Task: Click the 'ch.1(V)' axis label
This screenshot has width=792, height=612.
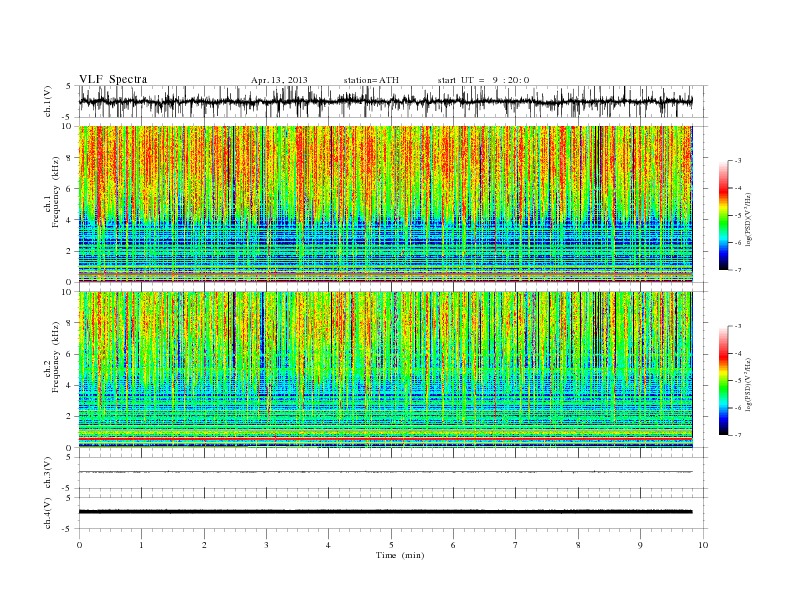Action: pyautogui.click(x=48, y=101)
